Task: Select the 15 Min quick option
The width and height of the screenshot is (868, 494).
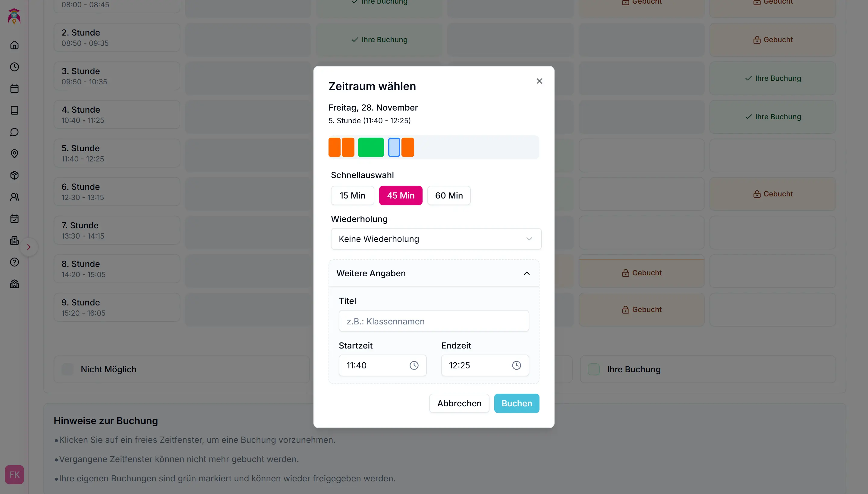Action: [x=352, y=195]
